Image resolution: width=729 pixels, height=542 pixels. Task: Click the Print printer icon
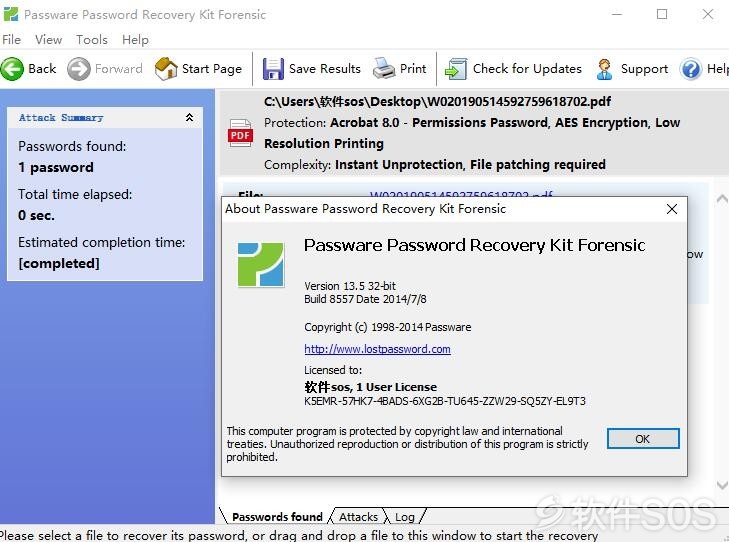tap(384, 69)
